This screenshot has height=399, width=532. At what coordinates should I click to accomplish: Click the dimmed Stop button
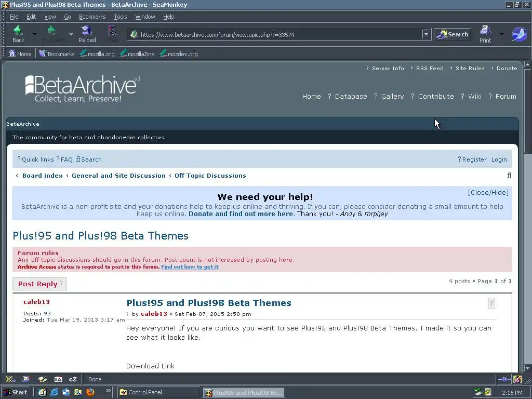[x=112, y=34]
